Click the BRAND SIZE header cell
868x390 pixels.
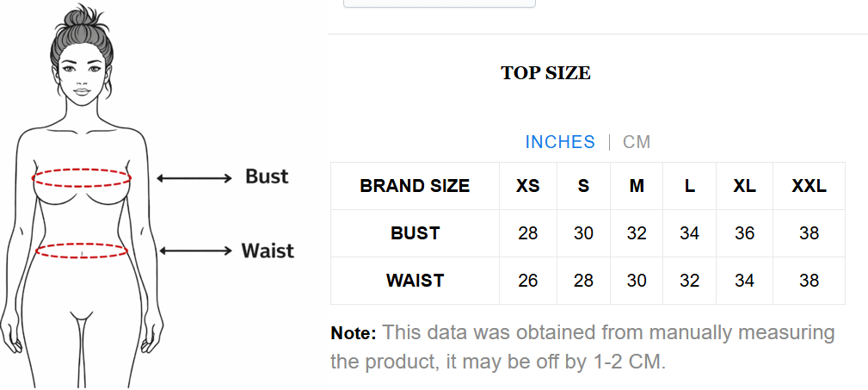point(415,186)
